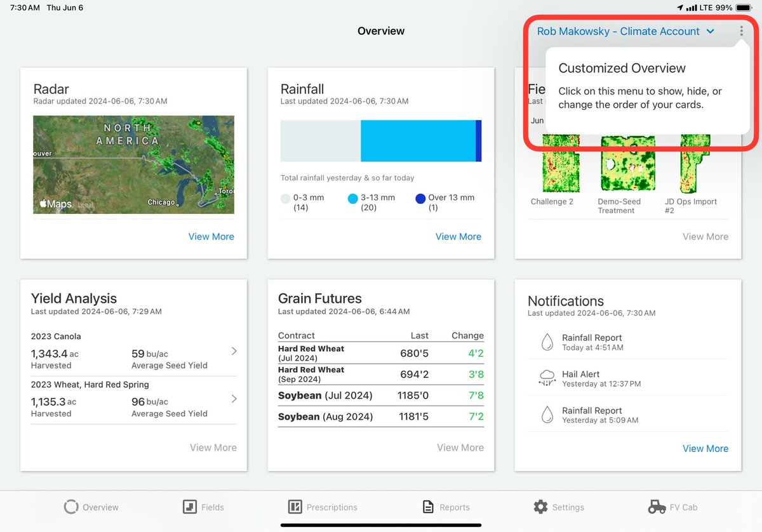Select the 3-13 mm rainfall legend swatch
Image resolution: width=762 pixels, height=532 pixels.
(353, 198)
